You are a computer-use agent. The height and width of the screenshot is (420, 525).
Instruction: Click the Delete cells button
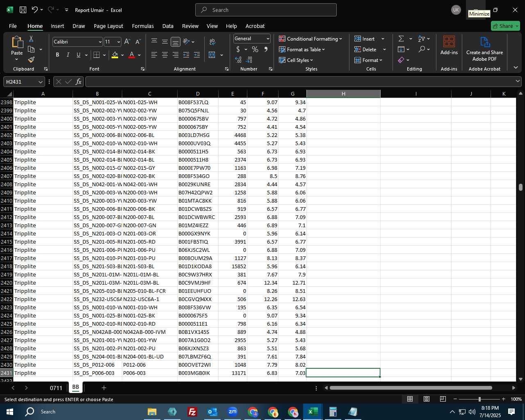click(x=366, y=49)
